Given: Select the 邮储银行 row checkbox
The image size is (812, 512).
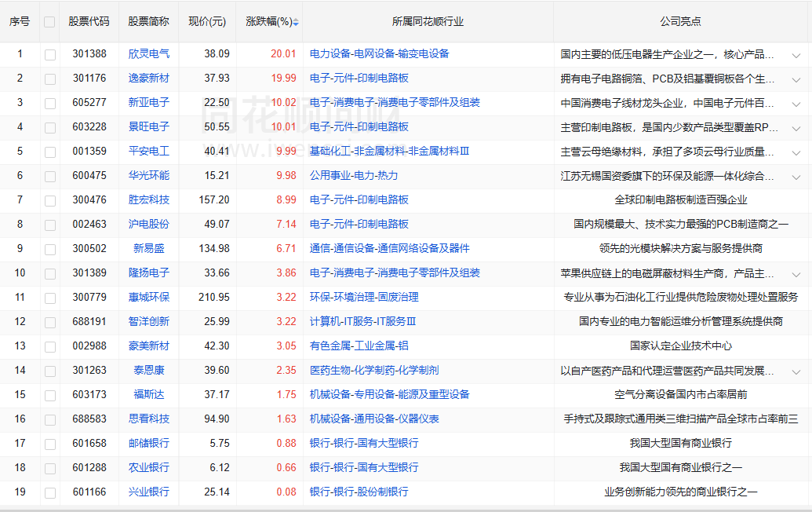Looking at the screenshot, I should [50, 444].
